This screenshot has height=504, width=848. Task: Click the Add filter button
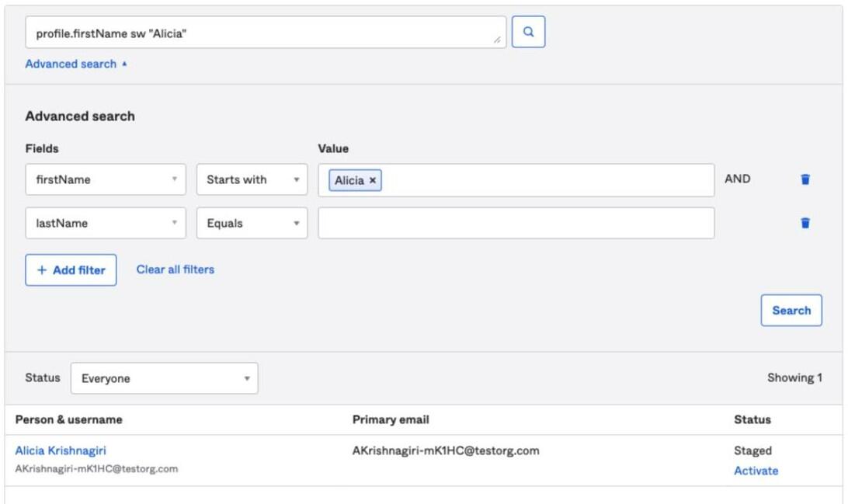71,270
